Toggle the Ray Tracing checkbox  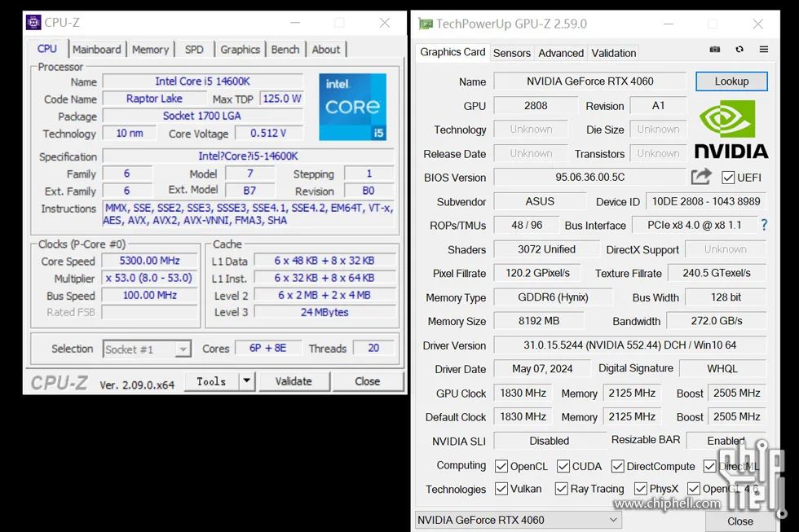pyautogui.click(x=562, y=489)
